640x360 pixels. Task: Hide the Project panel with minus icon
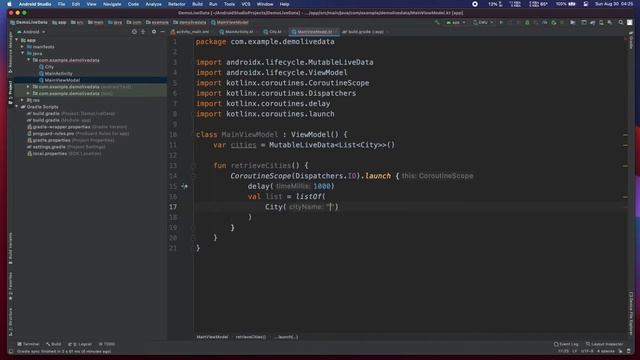coord(162,31)
